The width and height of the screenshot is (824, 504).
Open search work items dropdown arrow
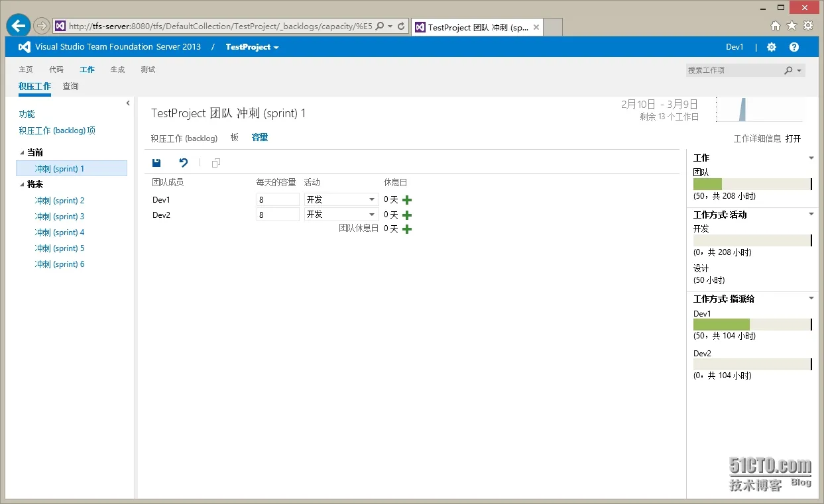pyautogui.click(x=799, y=70)
